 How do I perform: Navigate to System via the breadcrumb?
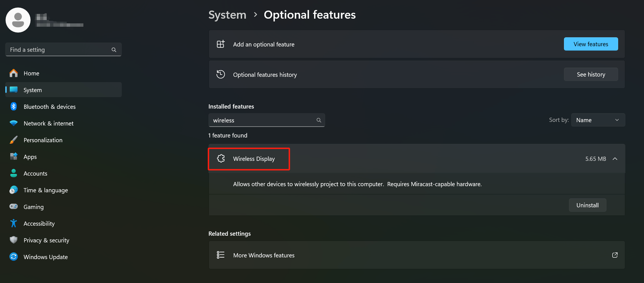pyautogui.click(x=227, y=14)
